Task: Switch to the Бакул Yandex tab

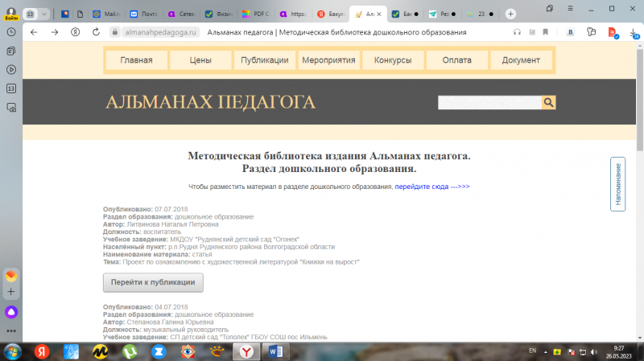Action: (331, 14)
